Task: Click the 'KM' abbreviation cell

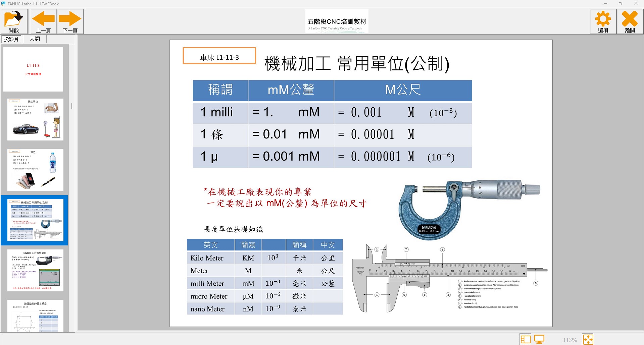Action: click(x=248, y=258)
